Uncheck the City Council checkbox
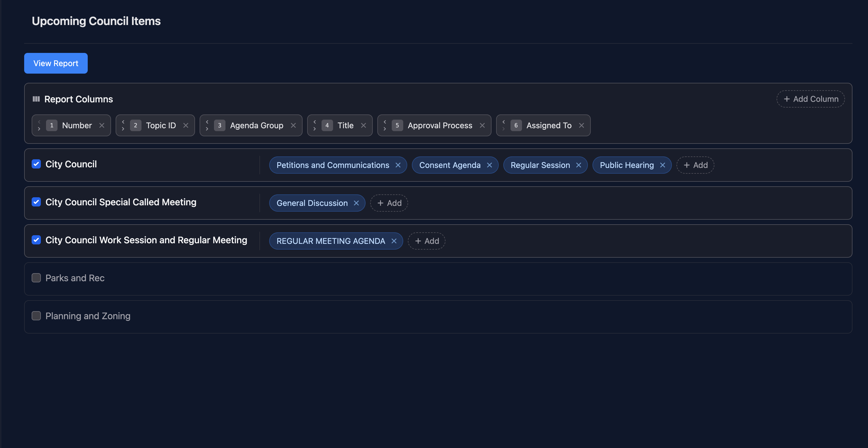 tap(37, 164)
